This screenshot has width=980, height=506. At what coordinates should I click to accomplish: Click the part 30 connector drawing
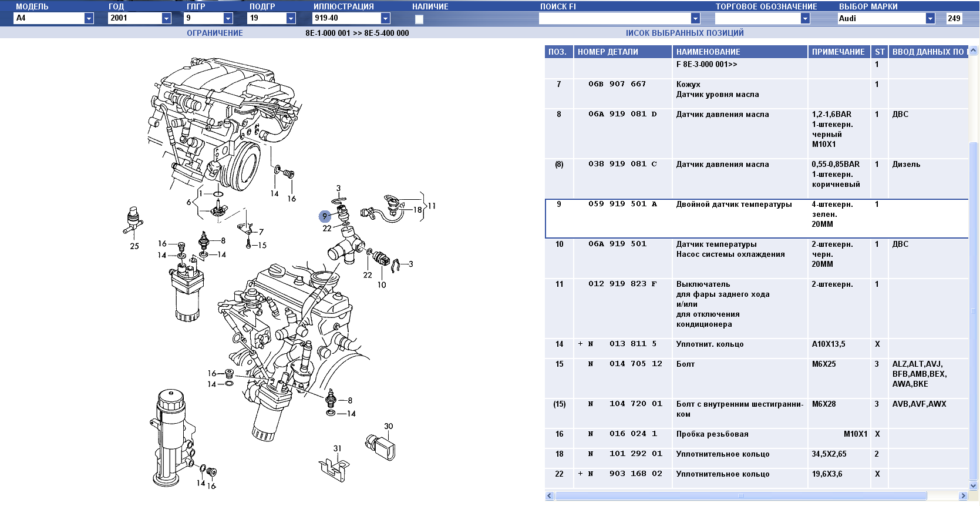(x=380, y=448)
